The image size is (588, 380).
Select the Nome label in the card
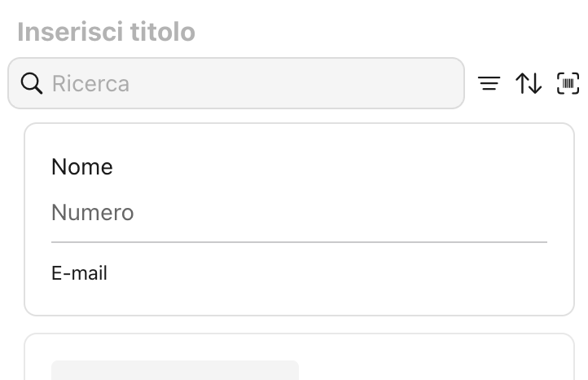point(81,167)
